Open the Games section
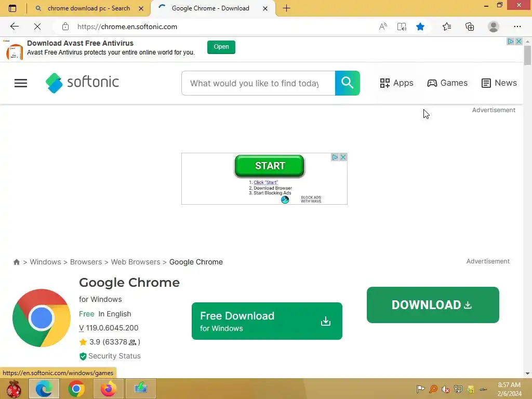 click(447, 83)
